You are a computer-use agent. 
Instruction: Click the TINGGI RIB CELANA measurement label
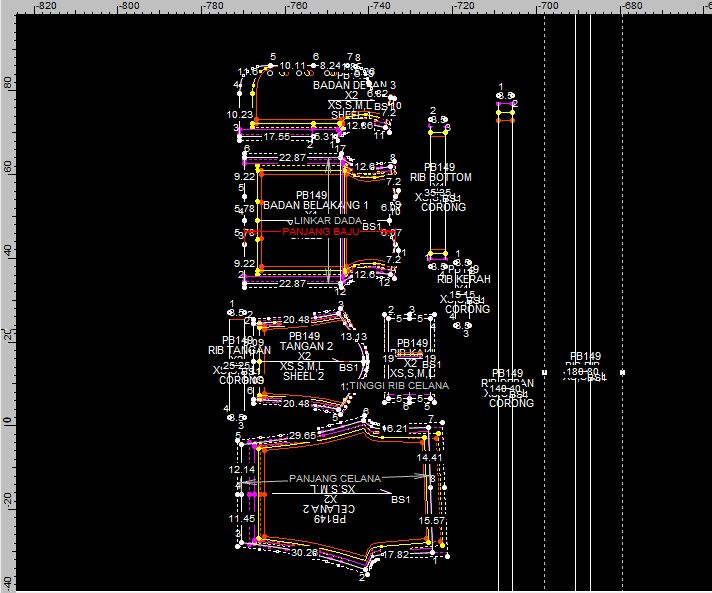point(397,385)
